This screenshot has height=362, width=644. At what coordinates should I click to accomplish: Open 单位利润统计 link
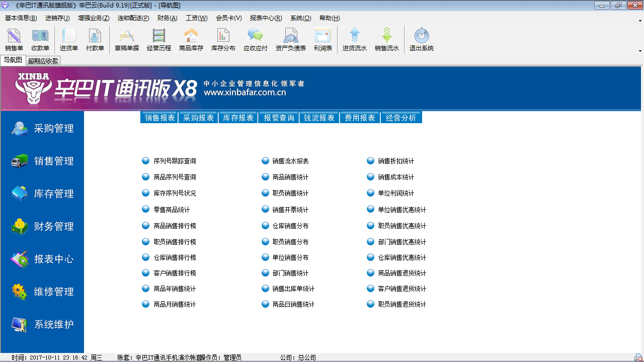(396, 194)
